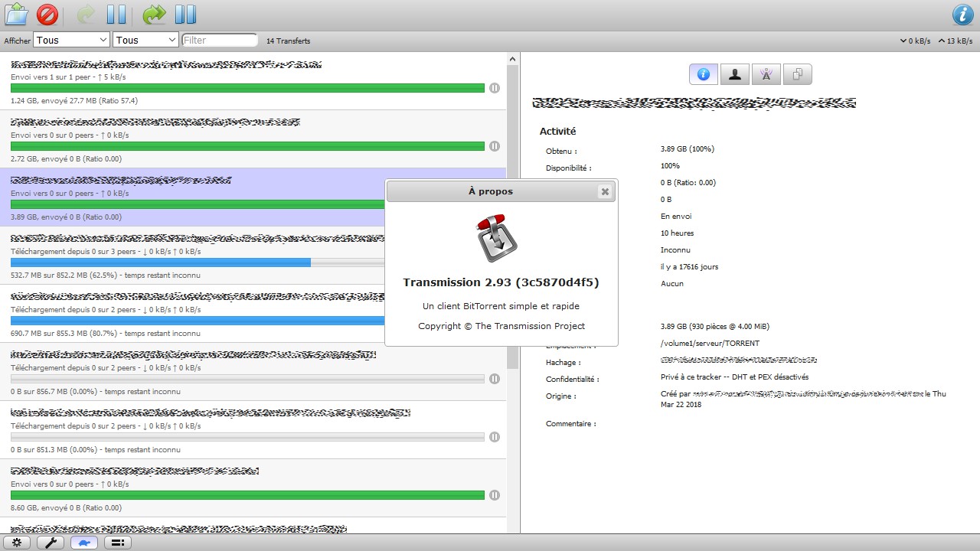
Task: Open the settings gear menu
Action: [x=17, y=543]
